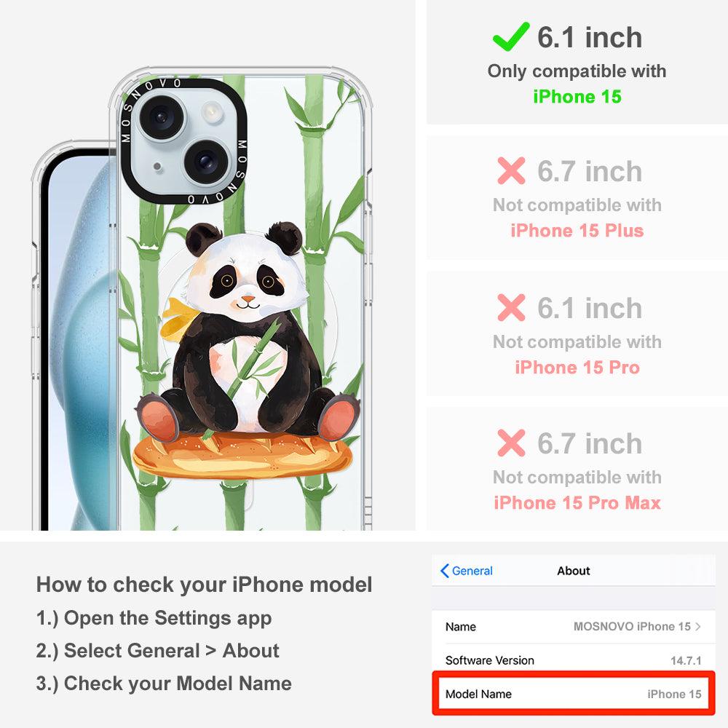This screenshot has height=728, width=728.
Task: Click the iPhone 15 Pro Max label
Action: pos(577,502)
